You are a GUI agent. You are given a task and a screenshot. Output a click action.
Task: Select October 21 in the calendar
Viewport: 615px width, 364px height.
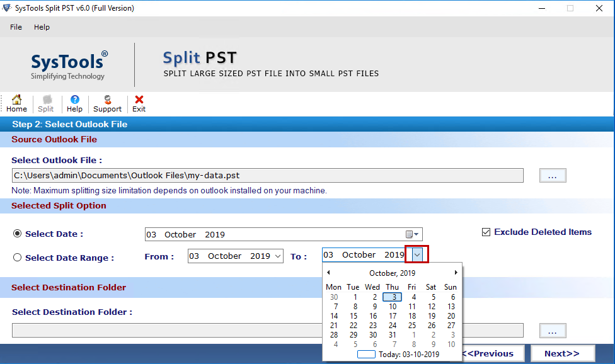(334, 325)
